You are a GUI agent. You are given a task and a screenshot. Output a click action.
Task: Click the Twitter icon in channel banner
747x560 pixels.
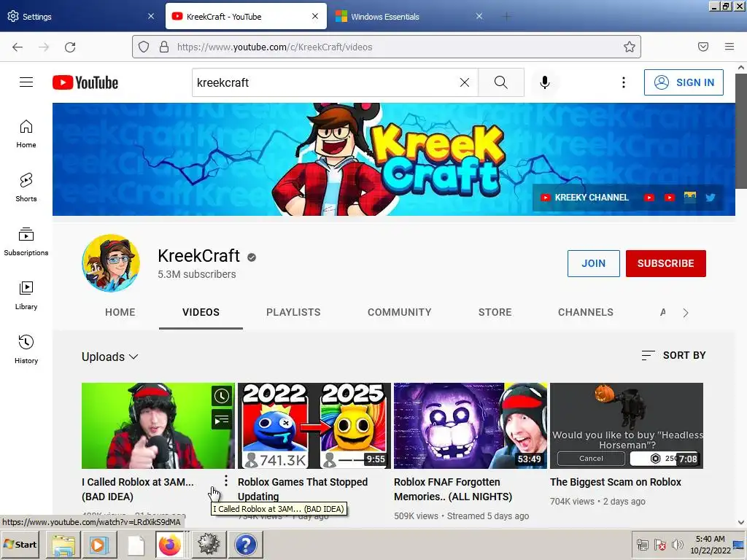[x=711, y=197]
